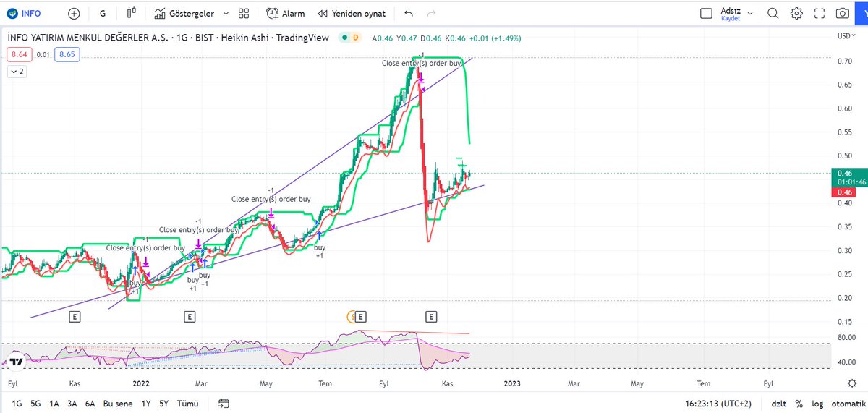Select the 5G date range

(35, 403)
